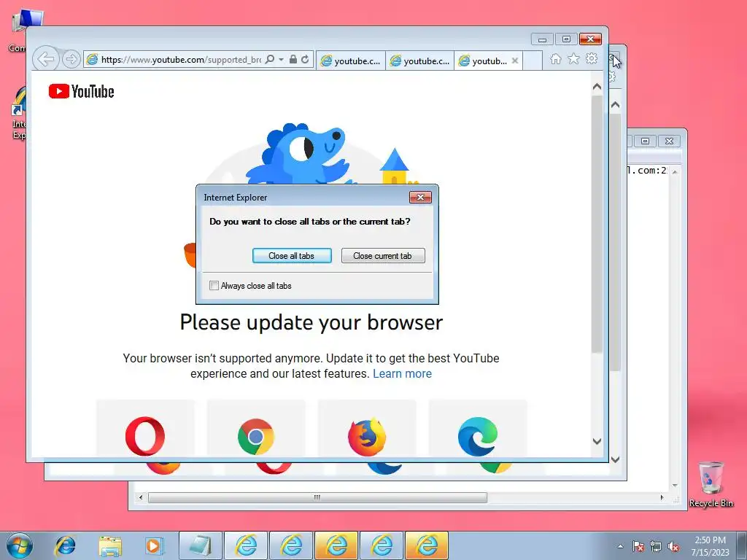Minimize the front Internet Explorer window
The width and height of the screenshot is (747, 560).
click(542, 39)
